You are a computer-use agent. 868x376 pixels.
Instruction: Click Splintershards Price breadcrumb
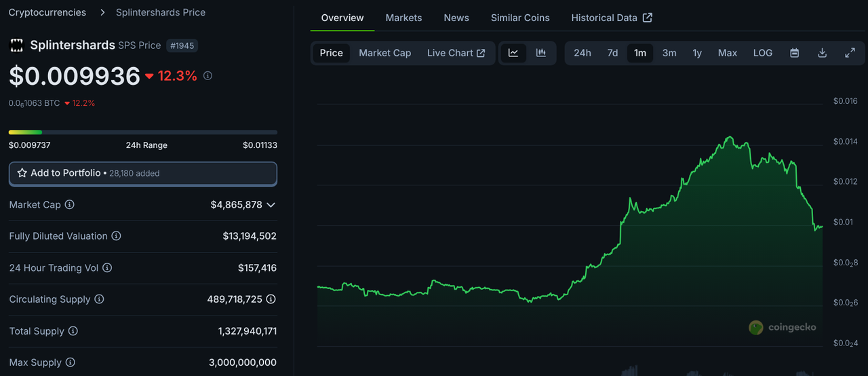[161, 12]
